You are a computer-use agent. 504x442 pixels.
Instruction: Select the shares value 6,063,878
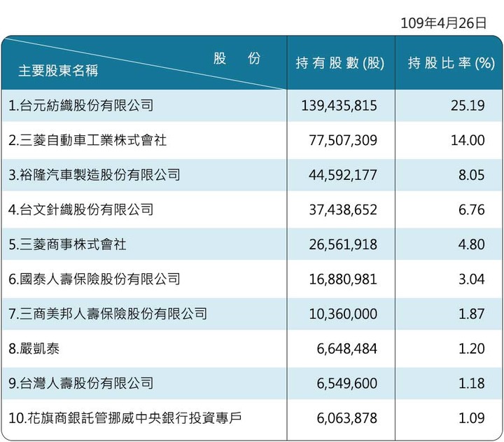pyautogui.click(x=346, y=418)
